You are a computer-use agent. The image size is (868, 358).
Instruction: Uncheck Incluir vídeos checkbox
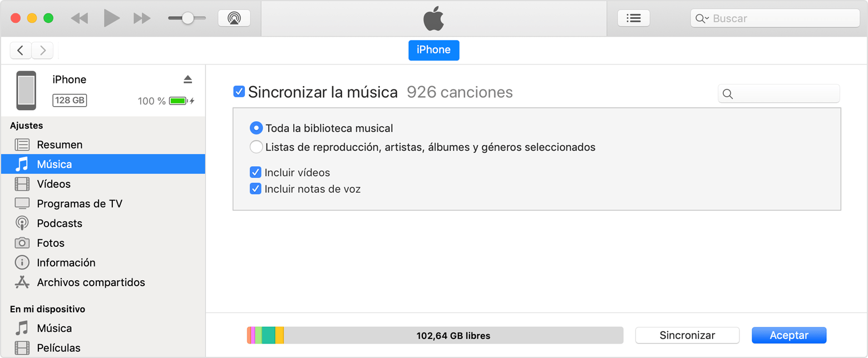tap(256, 172)
